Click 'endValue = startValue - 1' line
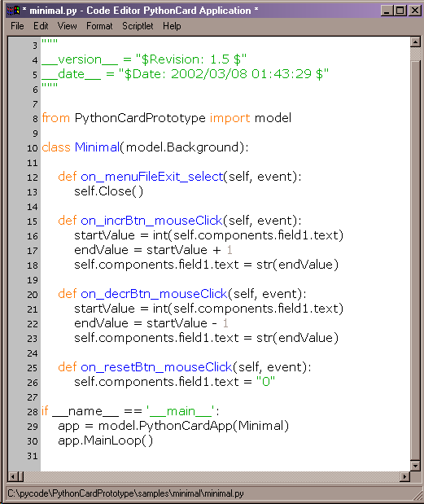The width and height of the screenshot is (424, 504). coord(151,323)
